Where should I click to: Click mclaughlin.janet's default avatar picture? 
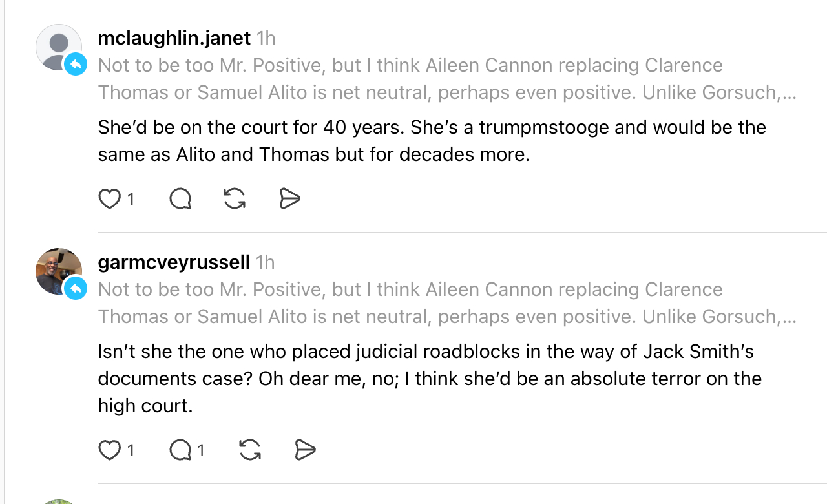point(58,46)
